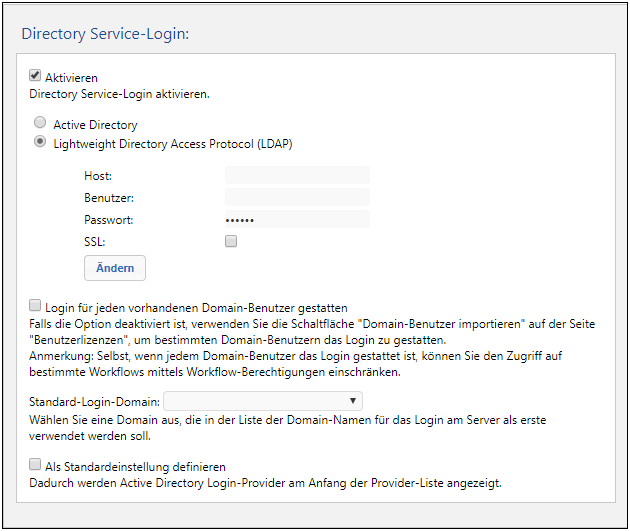Viewport: 630px width, 531px height.
Task: Click the arrow of the Standard-Login-Domain combo box
Action: [353, 401]
